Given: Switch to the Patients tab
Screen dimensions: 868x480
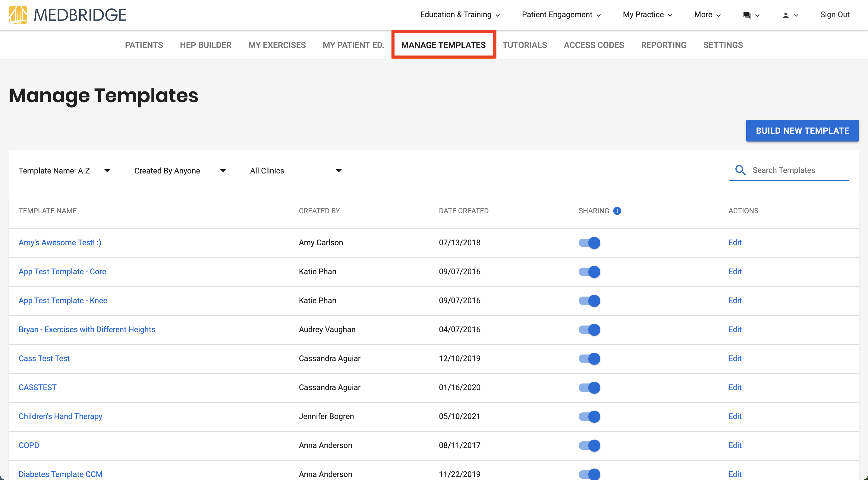Looking at the screenshot, I should tap(144, 45).
